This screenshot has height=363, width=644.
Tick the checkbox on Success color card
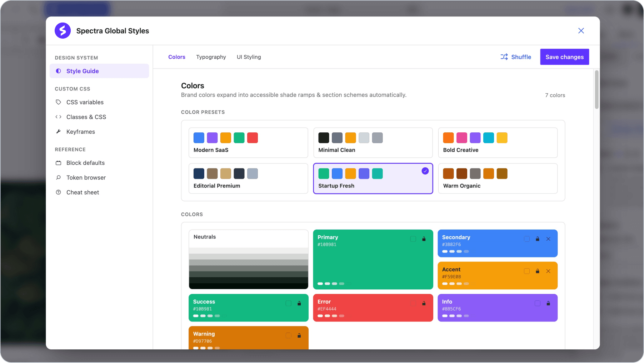(x=289, y=303)
